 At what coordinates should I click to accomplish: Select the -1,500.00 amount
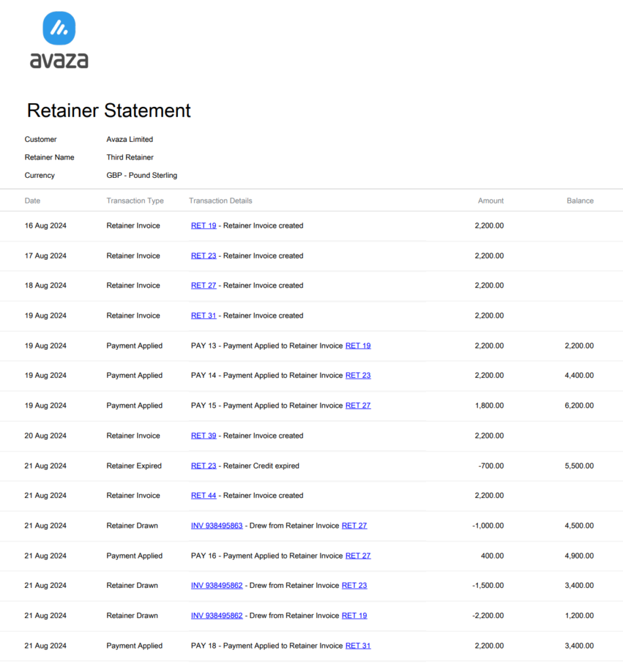(x=488, y=585)
